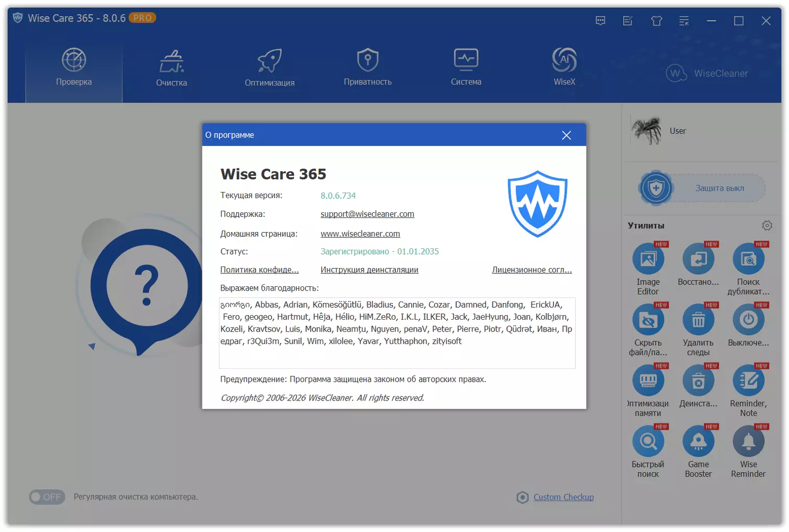Screen dimensions: 789x532
Task: Click the version number 8.0.6.734
Action: [338, 196]
